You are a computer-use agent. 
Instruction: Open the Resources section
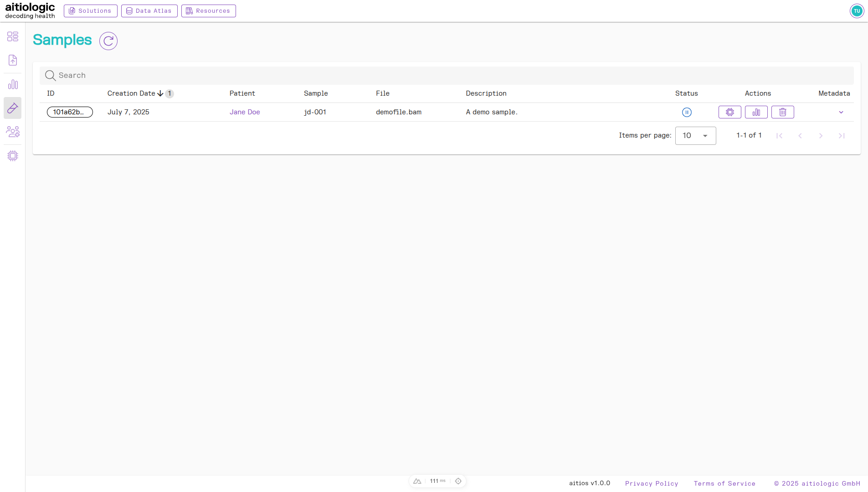[208, 10]
